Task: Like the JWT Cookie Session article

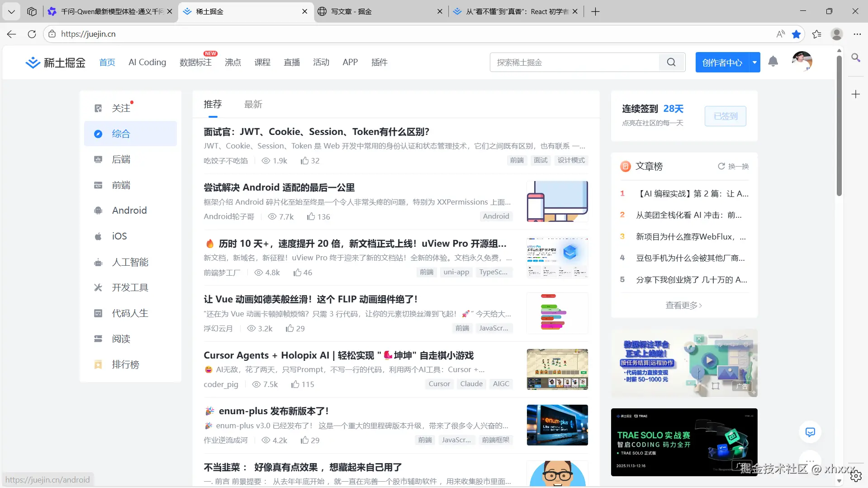Action: [x=310, y=161]
